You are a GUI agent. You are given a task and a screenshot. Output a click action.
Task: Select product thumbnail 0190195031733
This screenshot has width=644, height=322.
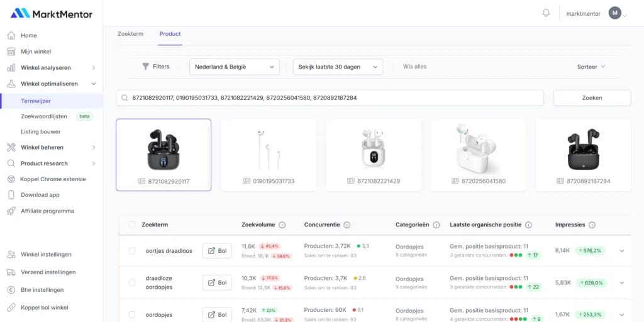(x=269, y=155)
